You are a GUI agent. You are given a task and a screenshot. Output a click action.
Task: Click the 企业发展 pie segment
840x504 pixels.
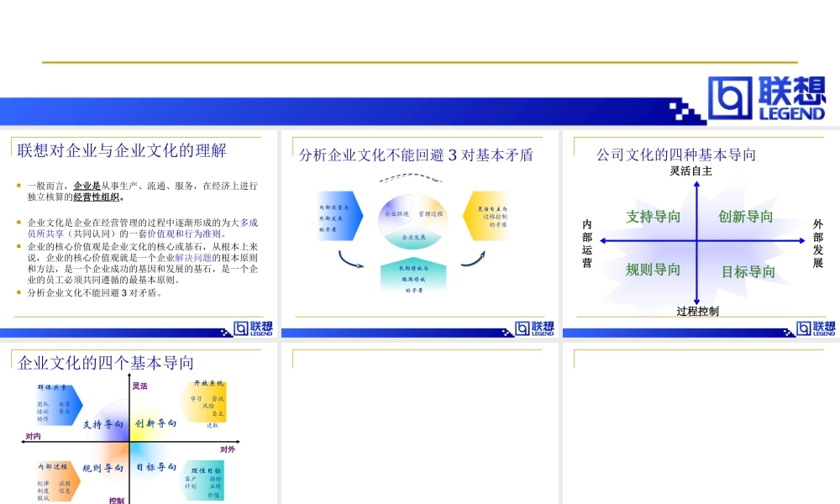tap(413, 238)
